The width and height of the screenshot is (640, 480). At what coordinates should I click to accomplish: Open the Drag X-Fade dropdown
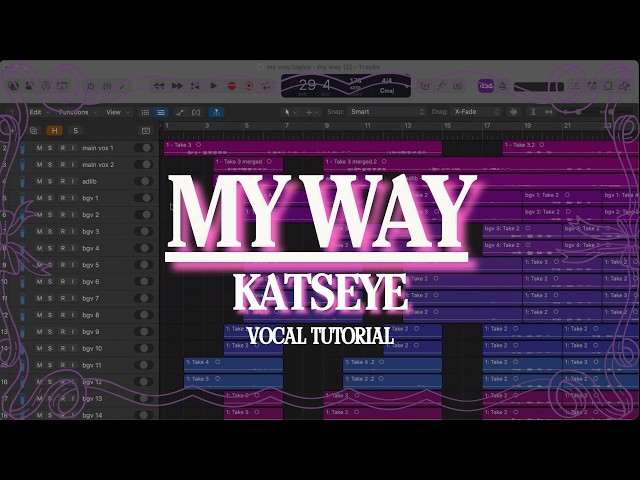coord(476,112)
